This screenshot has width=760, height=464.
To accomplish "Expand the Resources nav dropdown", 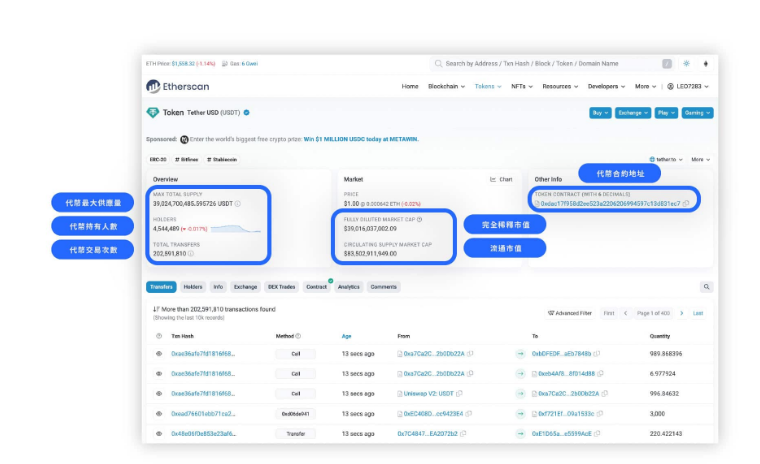I will [x=560, y=86].
